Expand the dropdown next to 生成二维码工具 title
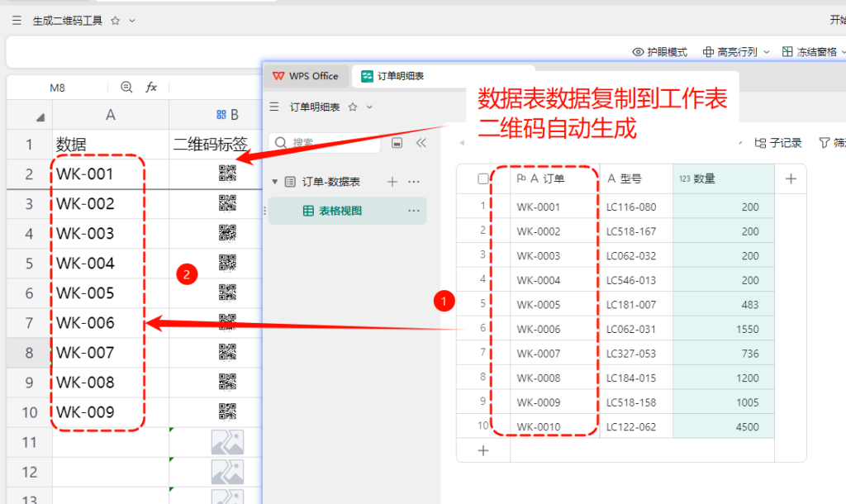This screenshot has height=504, width=846. click(131, 21)
